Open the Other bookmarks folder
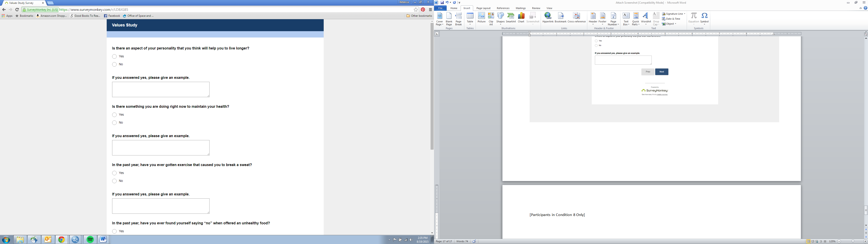The width and height of the screenshot is (868, 244). click(419, 16)
